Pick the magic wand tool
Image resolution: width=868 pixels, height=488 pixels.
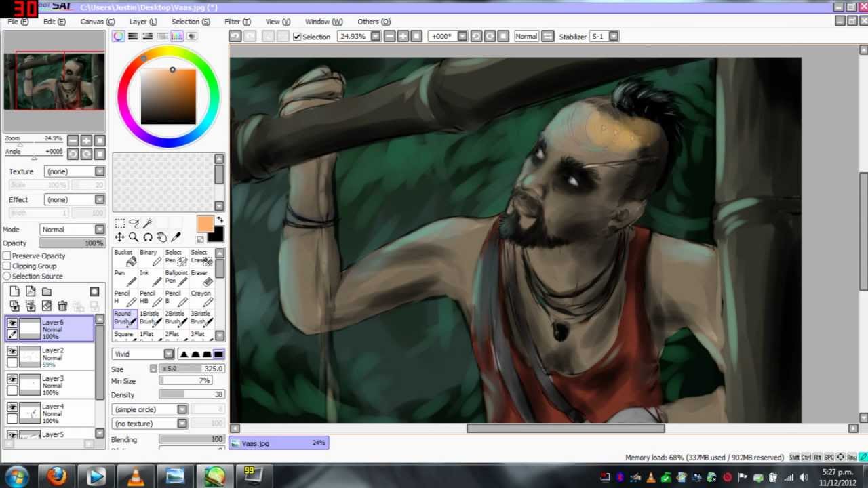click(x=148, y=223)
